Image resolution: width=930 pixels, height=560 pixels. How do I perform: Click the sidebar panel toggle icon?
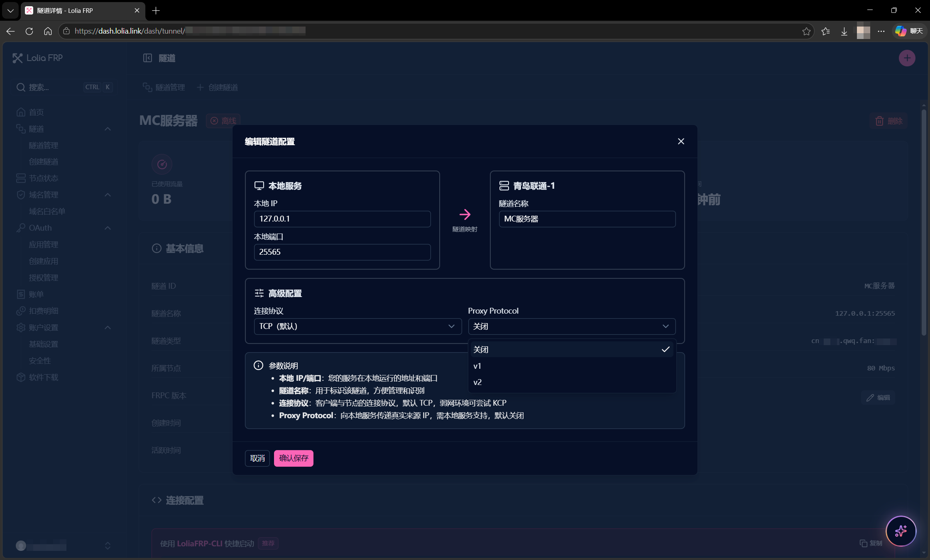pos(147,58)
